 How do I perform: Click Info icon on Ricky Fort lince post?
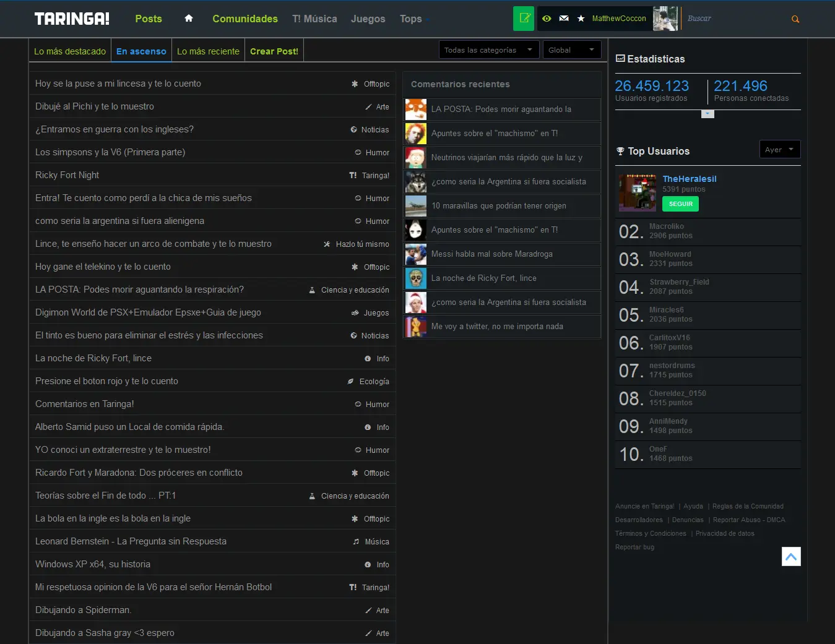368,359
